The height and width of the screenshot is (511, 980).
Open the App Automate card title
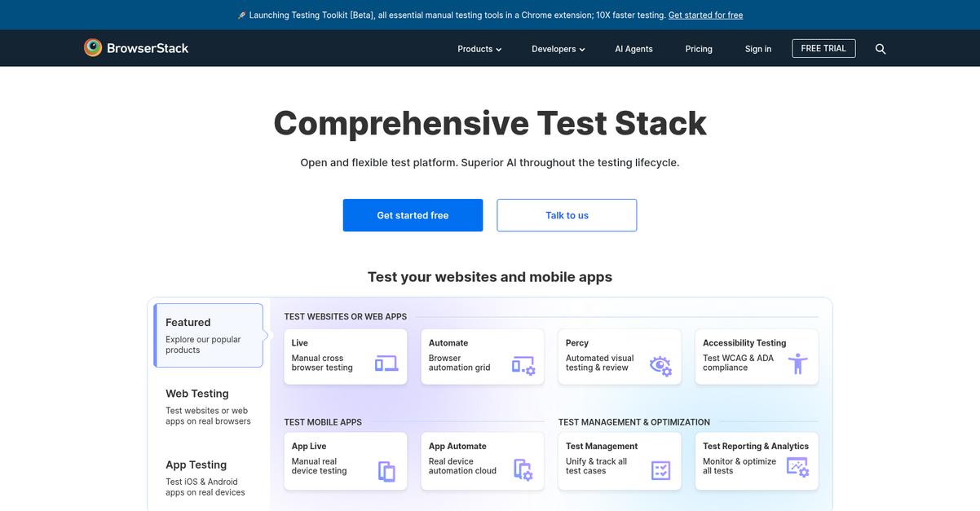(457, 446)
